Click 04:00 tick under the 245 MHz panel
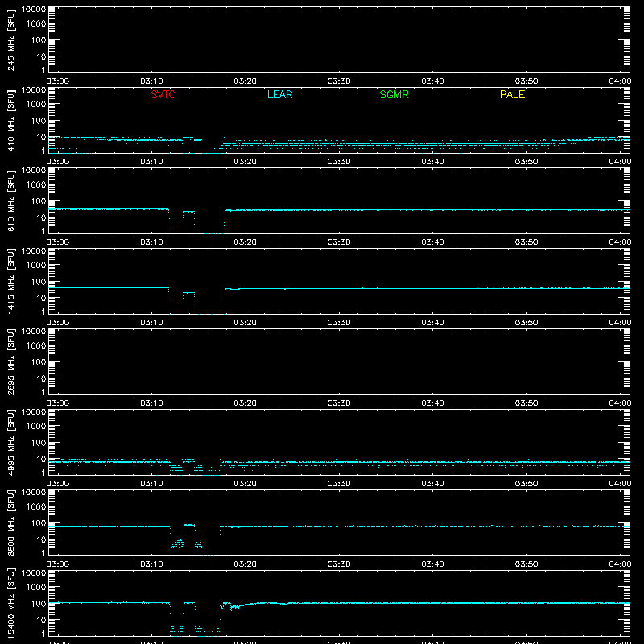The image size is (644, 644). (620, 81)
